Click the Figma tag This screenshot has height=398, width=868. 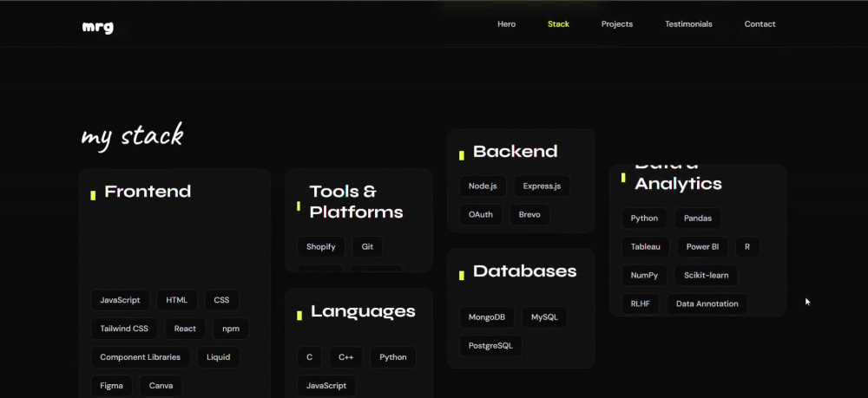coord(112,386)
